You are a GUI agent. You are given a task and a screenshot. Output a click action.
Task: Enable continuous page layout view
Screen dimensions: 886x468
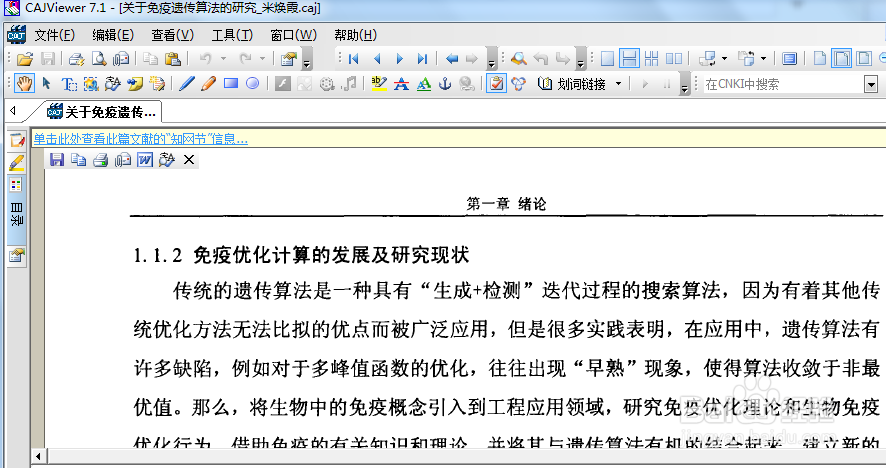click(x=629, y=58)
